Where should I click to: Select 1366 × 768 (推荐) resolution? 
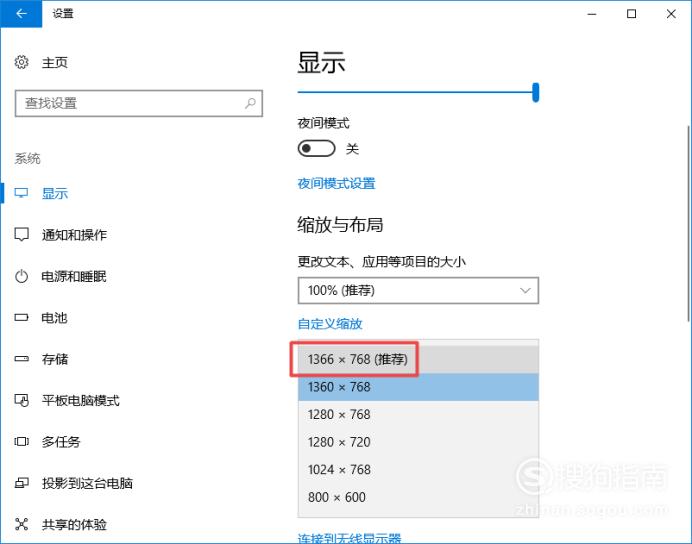click(x=418, y=359)
